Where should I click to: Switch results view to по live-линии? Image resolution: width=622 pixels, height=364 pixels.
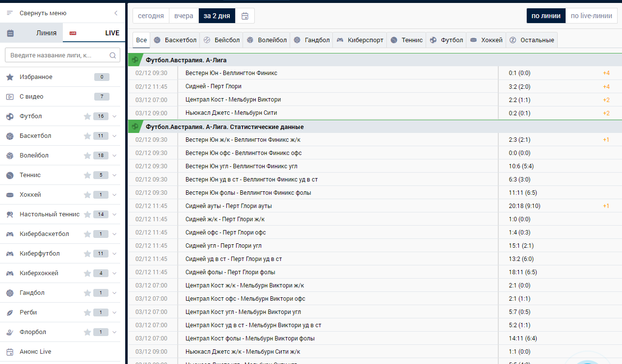point(591,16)
